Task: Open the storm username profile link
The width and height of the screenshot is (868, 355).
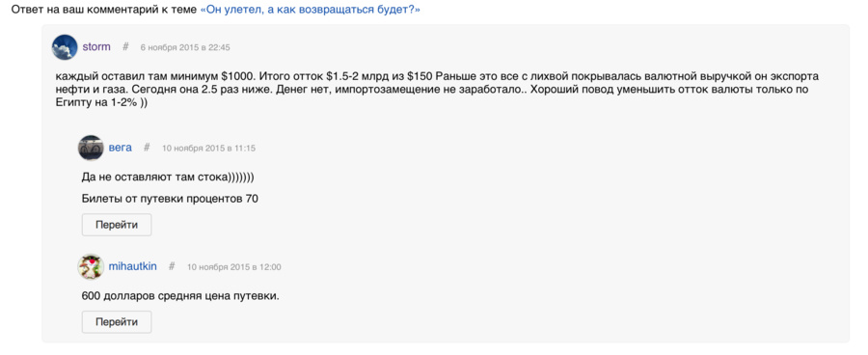Action: 96,47
